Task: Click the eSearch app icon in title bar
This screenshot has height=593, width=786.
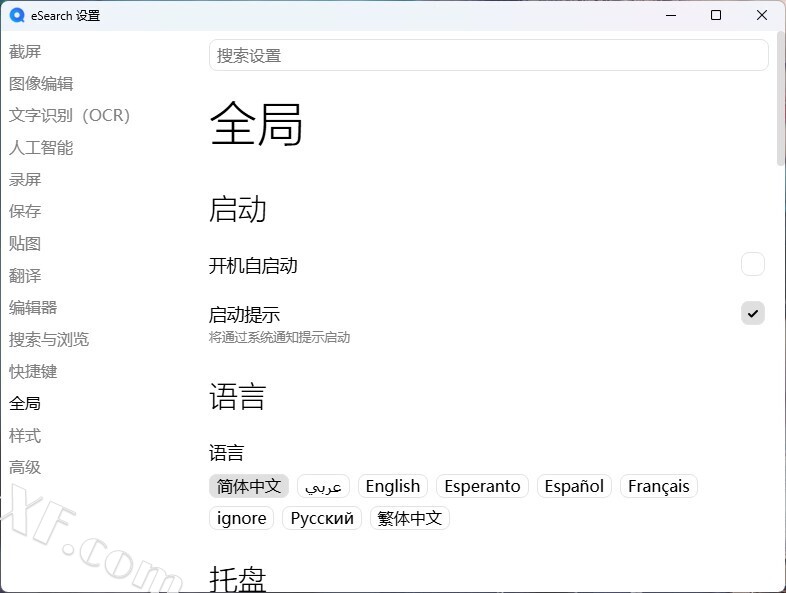Action: [16, 15]
